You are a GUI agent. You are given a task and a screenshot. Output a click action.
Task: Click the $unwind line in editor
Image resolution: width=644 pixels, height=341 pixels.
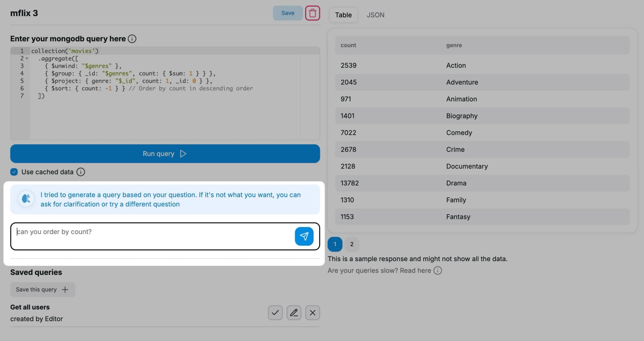83,66
